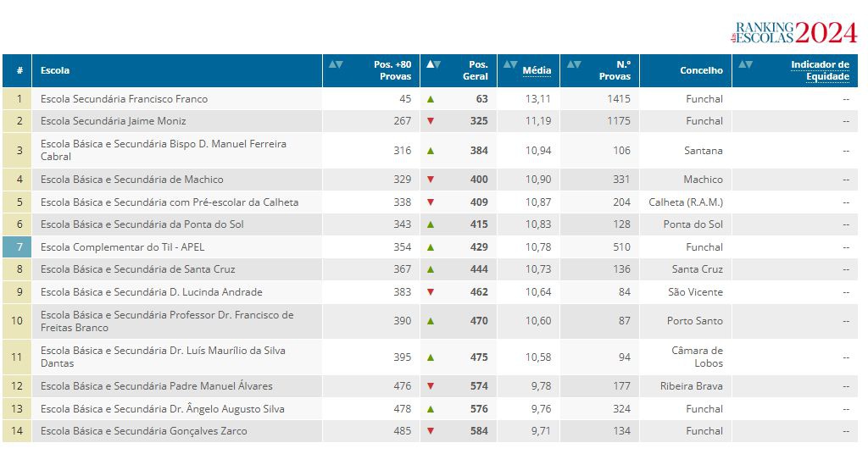868x465 pixels.
Task: Click highlighted rank number 7 cell
Action: click(18, 247)
